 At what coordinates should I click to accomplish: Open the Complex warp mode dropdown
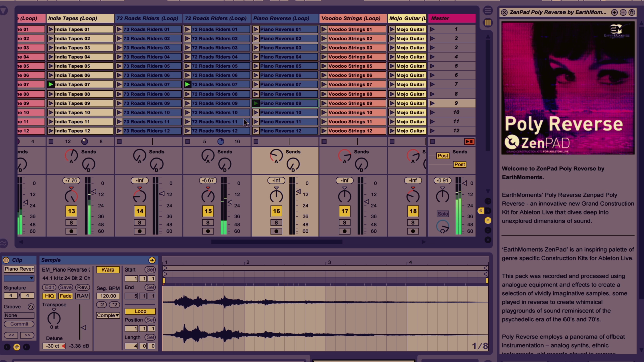tap(108, 315)
